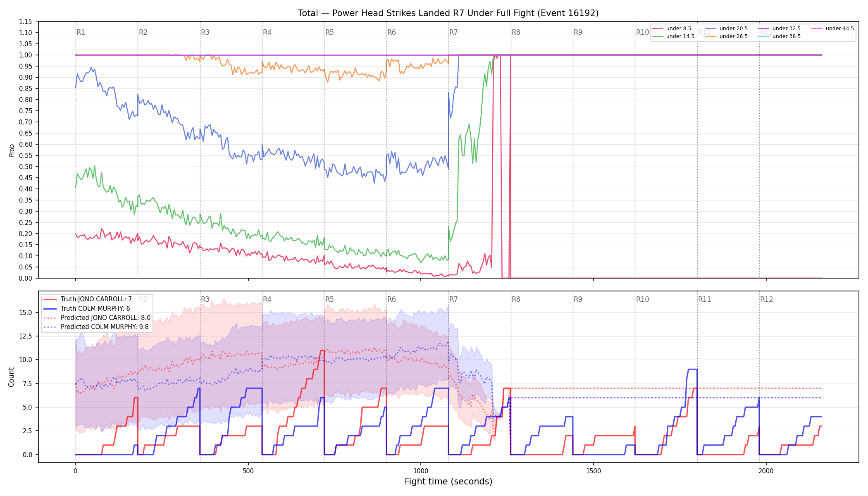The image size is (868, 496).
Task: Click the 2.5 count tick label
Action: point(27,431)
